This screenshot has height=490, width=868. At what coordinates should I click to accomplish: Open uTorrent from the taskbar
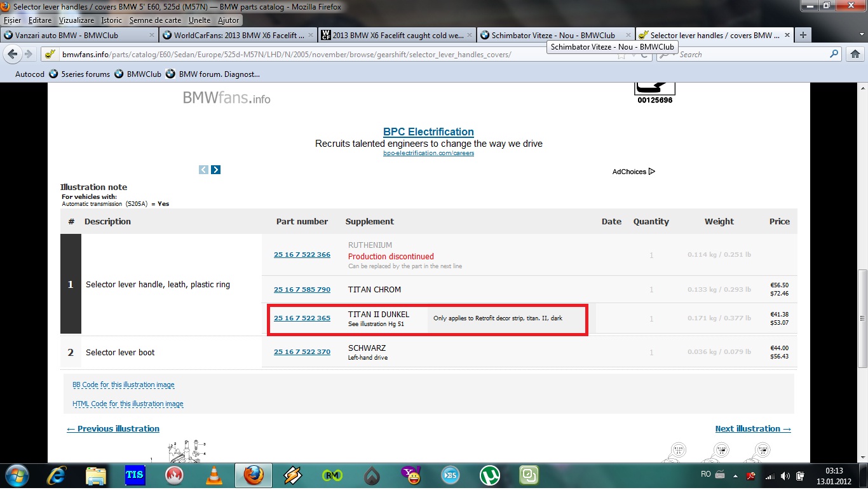pos(490,476)
